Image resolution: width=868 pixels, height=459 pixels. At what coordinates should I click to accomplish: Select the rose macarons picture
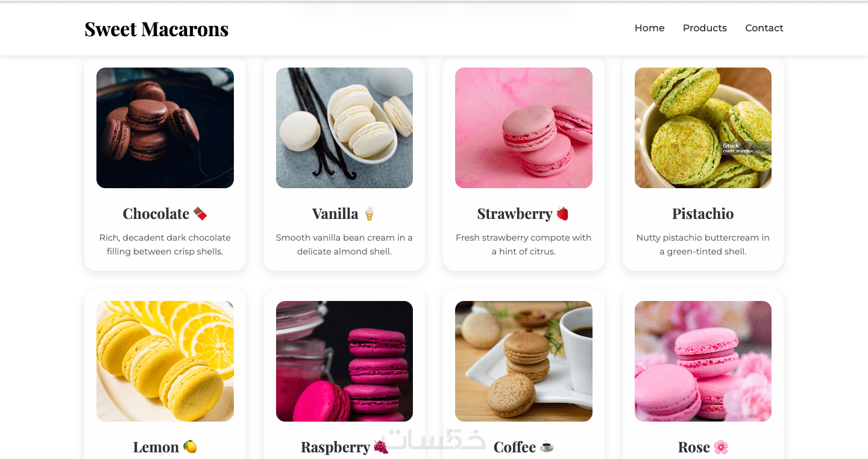coord(703,361)
